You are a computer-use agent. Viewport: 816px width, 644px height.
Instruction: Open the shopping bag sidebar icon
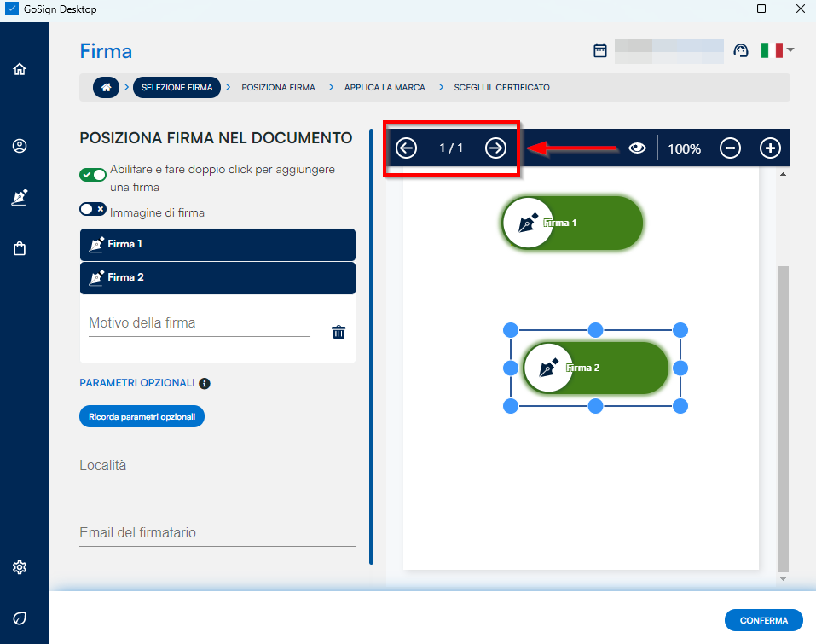point(20,249)
